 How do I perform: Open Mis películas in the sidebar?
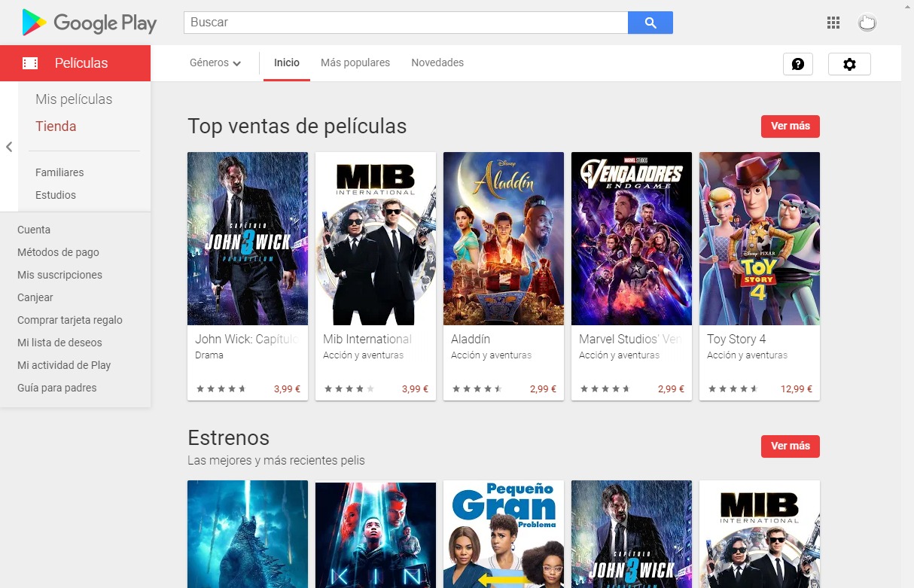74,99
